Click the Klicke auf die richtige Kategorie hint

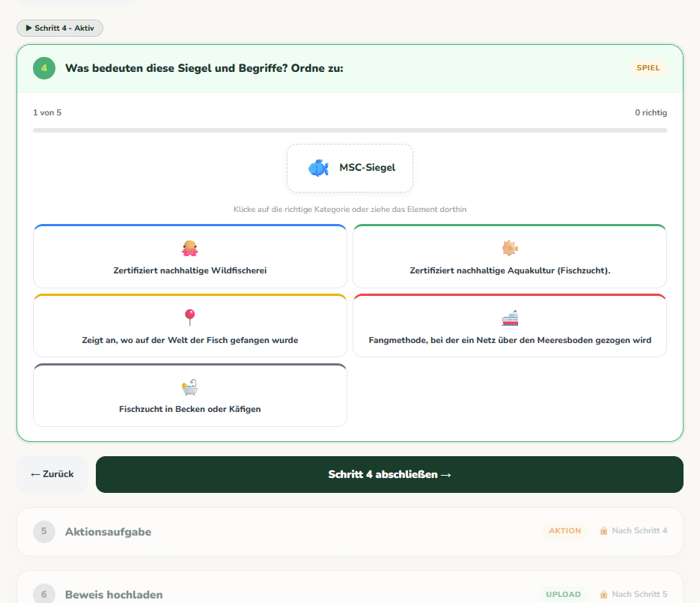(350, 210)
